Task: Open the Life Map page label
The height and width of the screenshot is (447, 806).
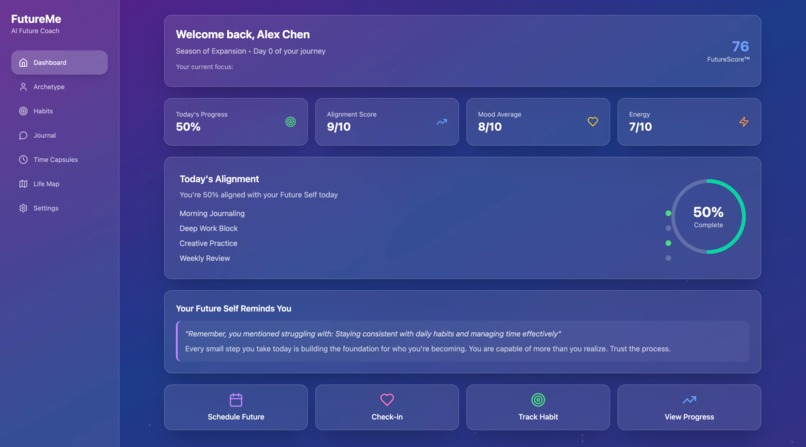Action: (46, 184)
